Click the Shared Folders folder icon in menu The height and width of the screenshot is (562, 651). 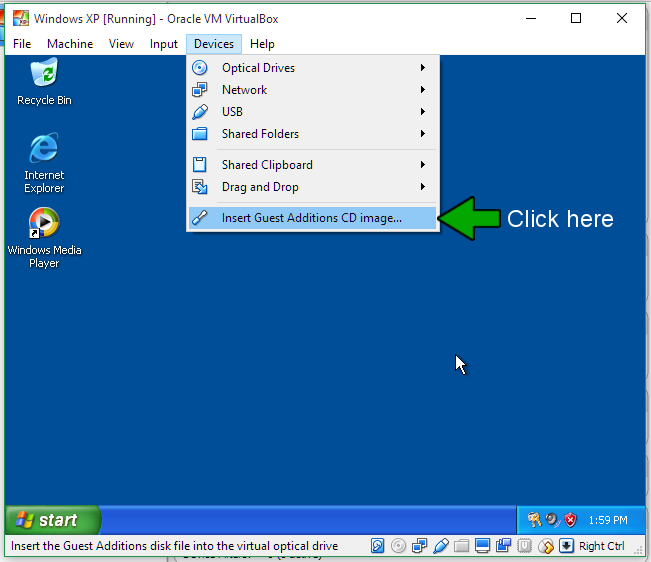[200, 134]
